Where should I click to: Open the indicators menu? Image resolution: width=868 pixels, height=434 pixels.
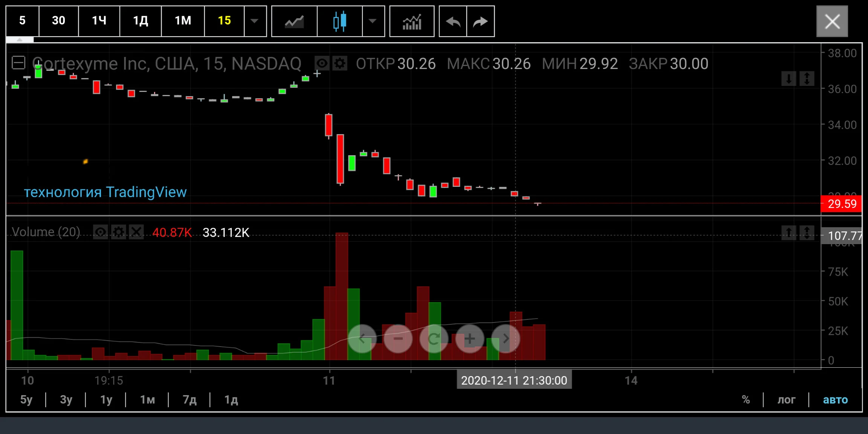tap(412, 21)
